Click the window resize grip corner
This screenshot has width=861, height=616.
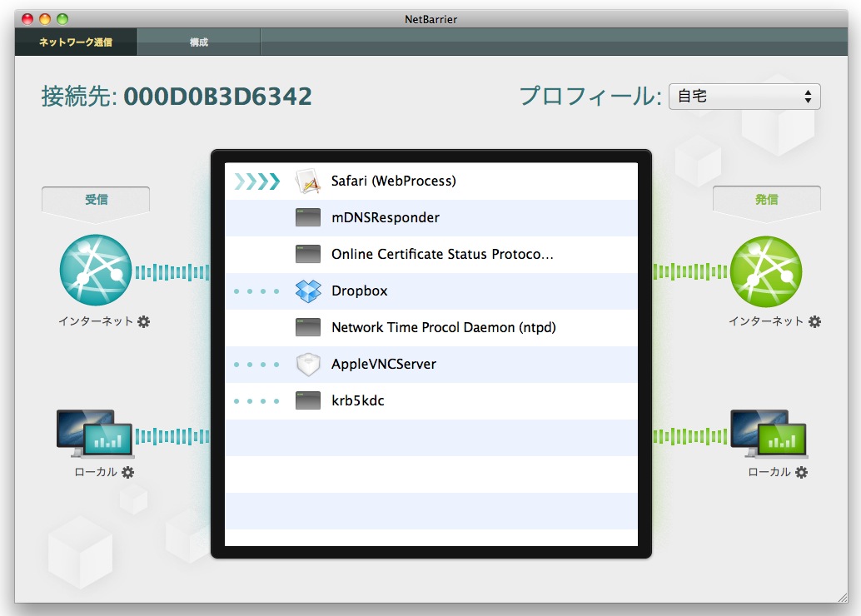point(843,598)
